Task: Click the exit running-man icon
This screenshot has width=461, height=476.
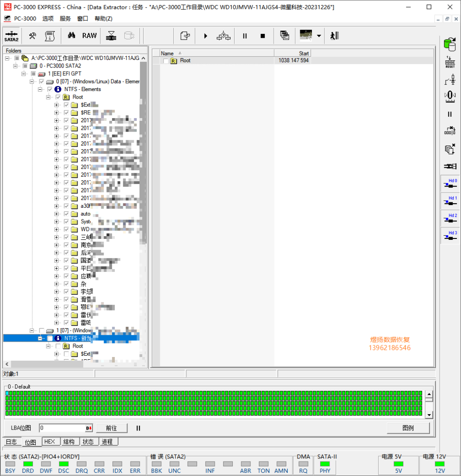Action: (x=335, y=36)
